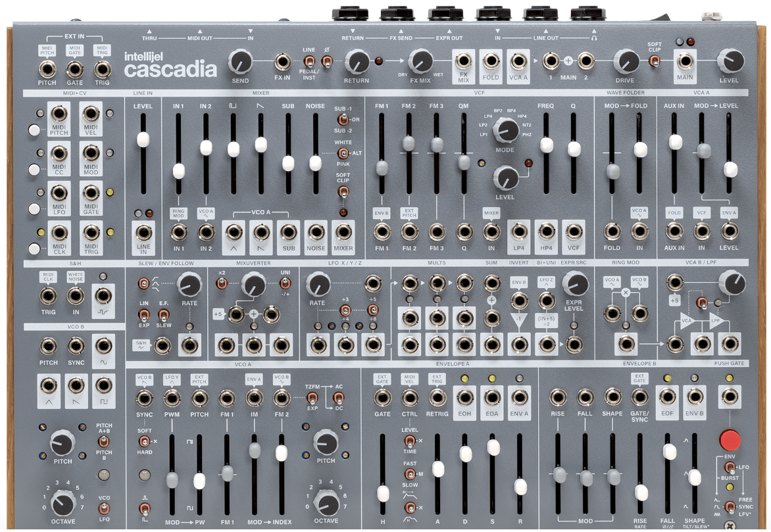
Task: Click the main output LEVEL knob
Action: coord(730,61)
